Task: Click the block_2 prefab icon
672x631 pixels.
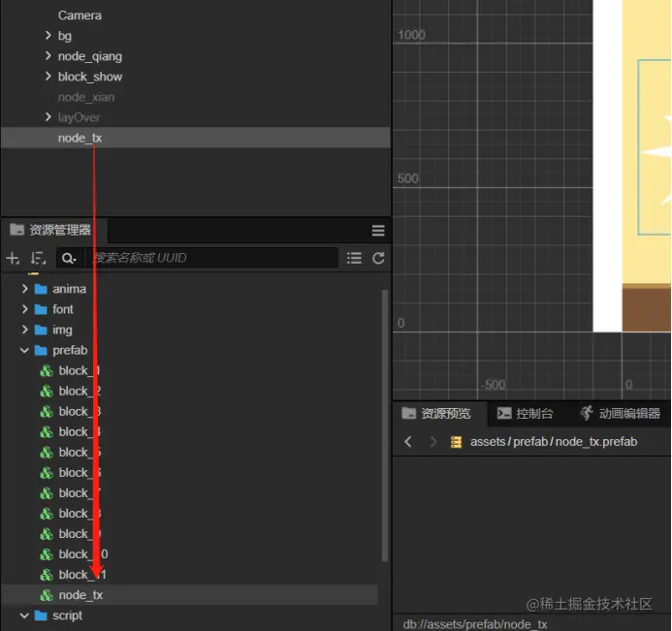Action: point(47,392)
